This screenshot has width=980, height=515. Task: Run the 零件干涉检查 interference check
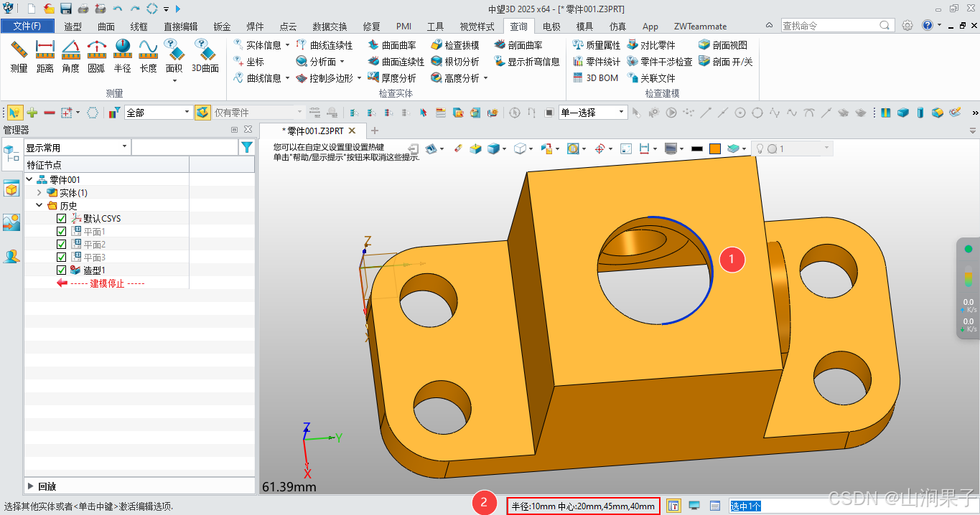pos(664,61)
